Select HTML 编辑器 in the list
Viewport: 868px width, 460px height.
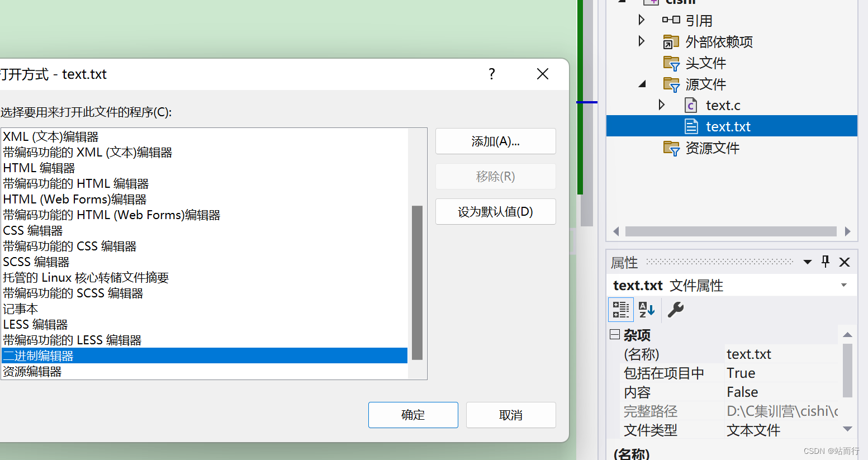pos(205,168)
